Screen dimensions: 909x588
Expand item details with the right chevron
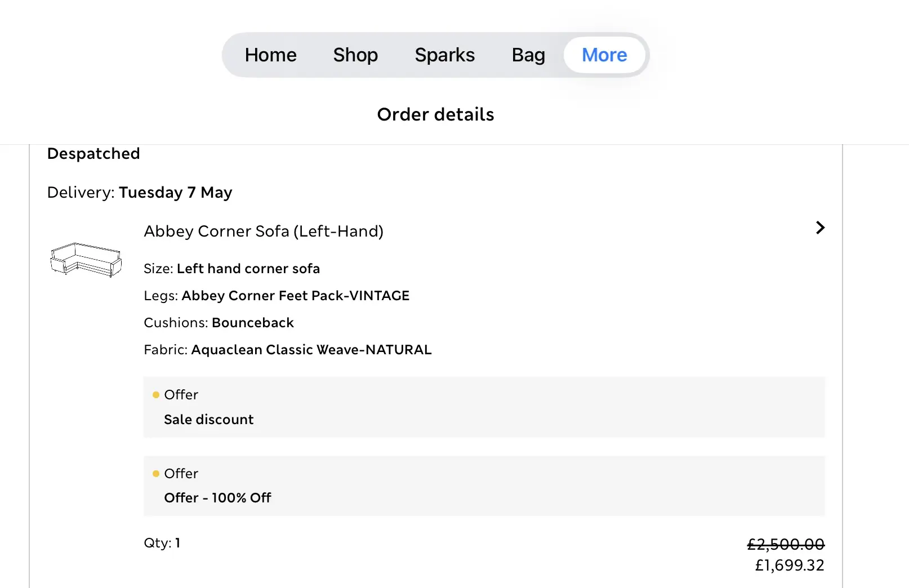(820, 228)
